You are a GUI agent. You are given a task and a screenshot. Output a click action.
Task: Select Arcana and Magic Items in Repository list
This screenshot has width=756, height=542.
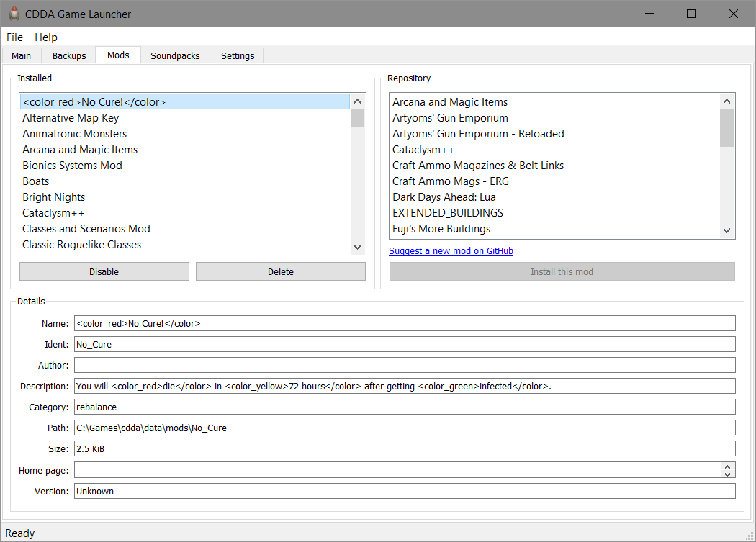pyautogui.click(x=555, y=101)
